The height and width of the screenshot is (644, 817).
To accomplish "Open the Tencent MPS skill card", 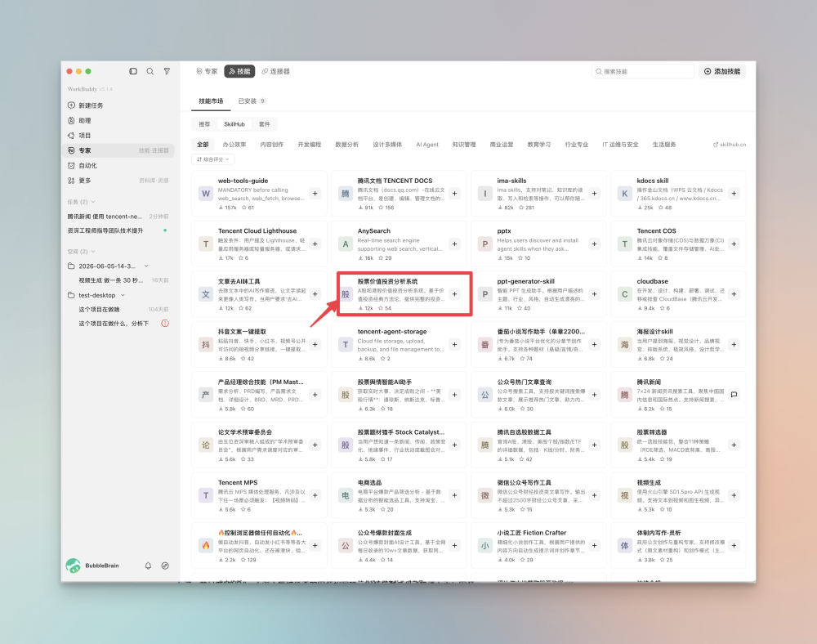I will [259, 495].
